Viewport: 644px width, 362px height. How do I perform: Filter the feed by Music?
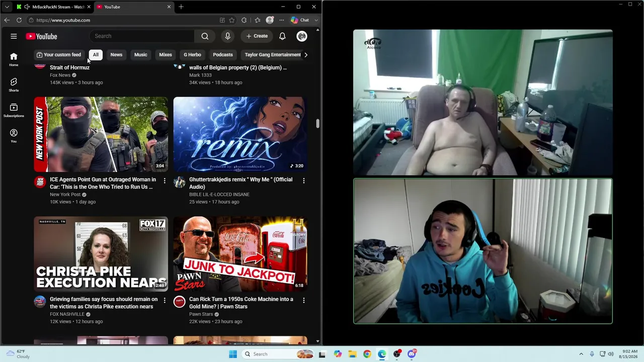(x=141, y=55)
